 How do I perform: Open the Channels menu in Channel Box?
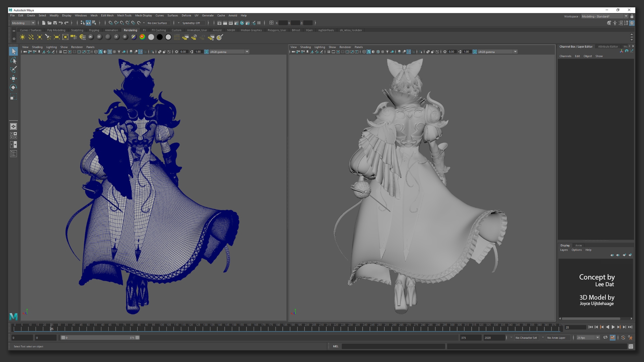[x=565, y=56]
